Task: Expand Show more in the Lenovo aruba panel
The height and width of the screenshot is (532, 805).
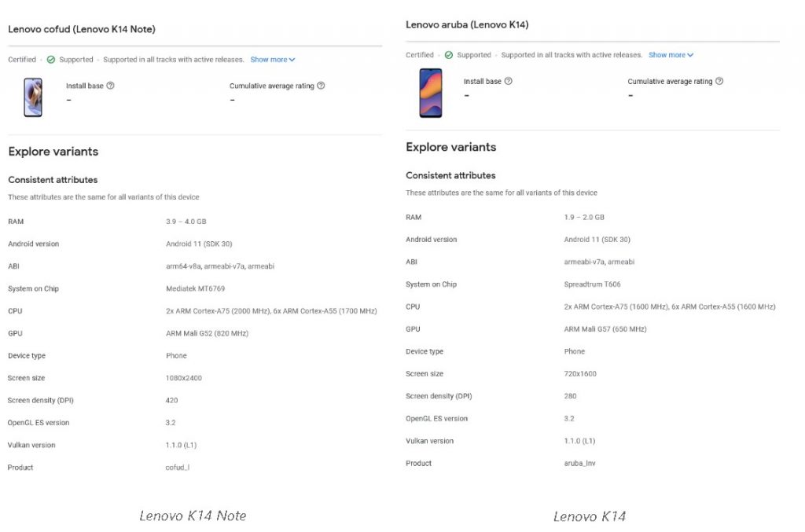Action: point(671,55)
